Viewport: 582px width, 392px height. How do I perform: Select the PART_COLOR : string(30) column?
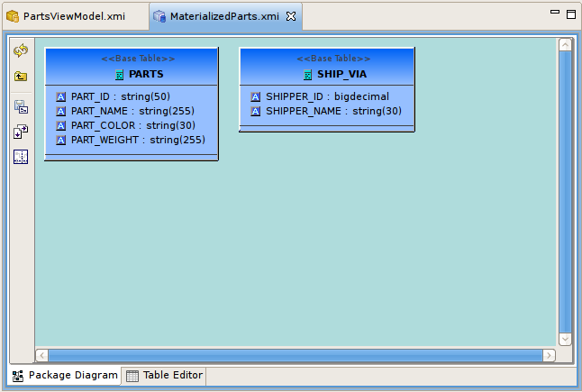click(132, 125)
